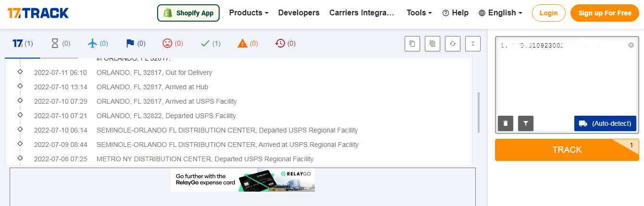The image size is (644, 206).
Task: Click the tracking results vertical scrollbar
Action: (479, 113)
